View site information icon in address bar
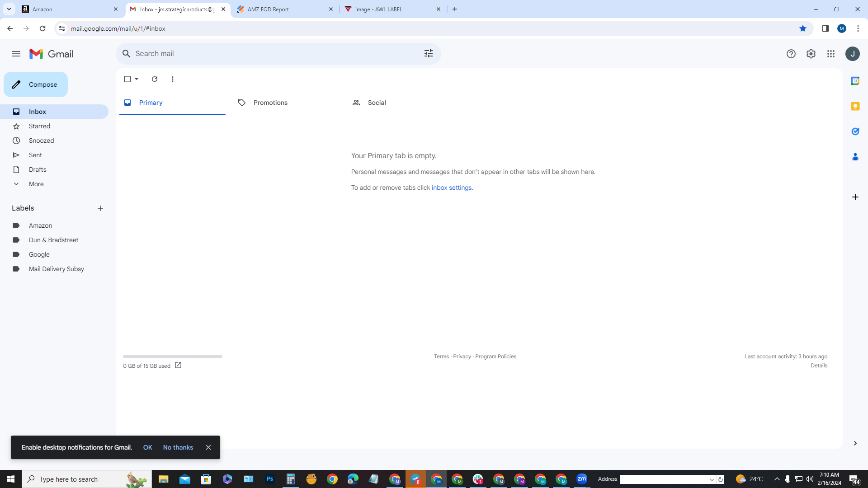The image size is (868, 488). pyautogui.click(x=62, y=28)
